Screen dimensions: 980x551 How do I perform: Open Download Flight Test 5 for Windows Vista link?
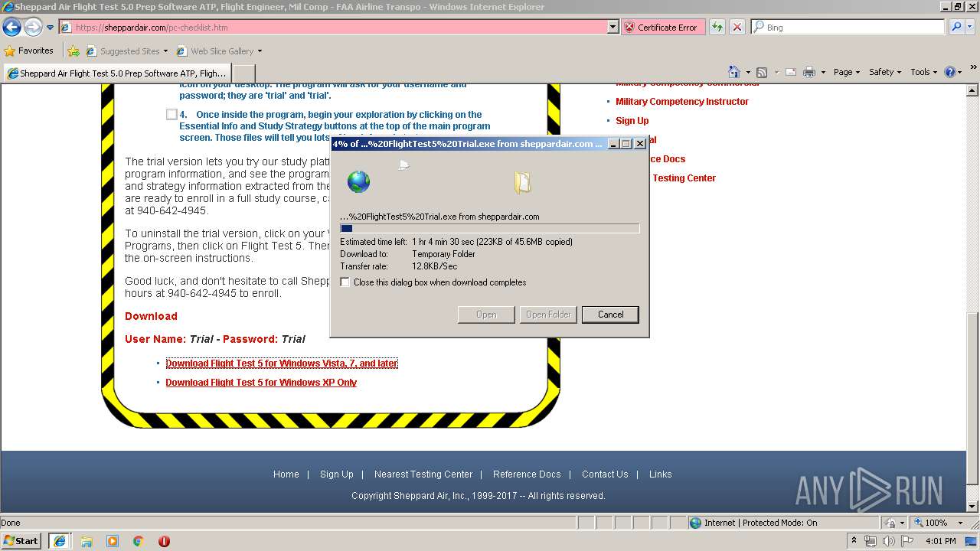click(x=282, y=364)
